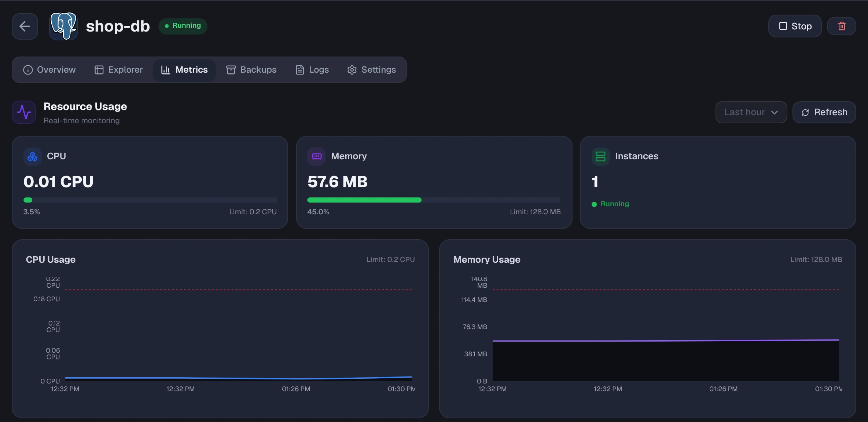Select the Metrics tab

(x=184, y=70)
